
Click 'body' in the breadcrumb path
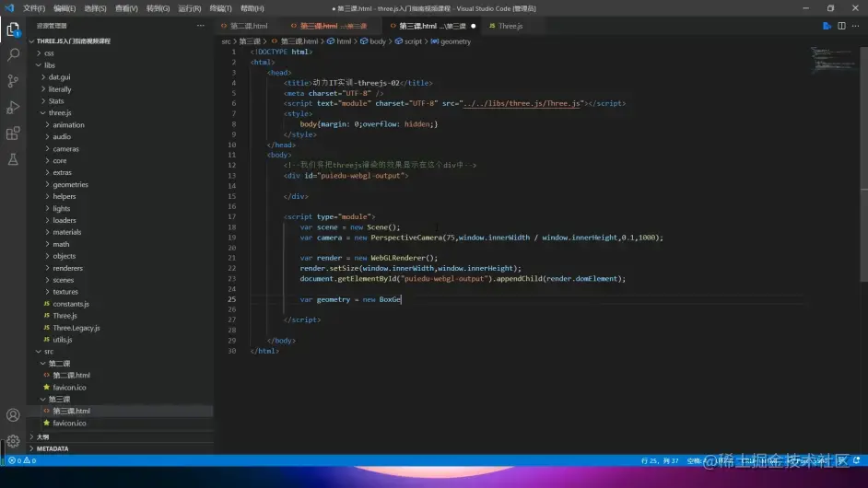tap(378, 41)
